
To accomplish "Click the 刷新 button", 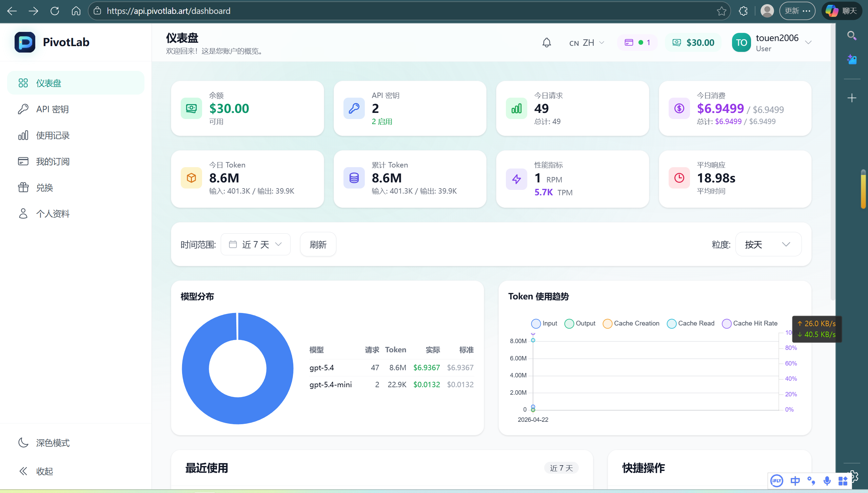I will (318, 244).
